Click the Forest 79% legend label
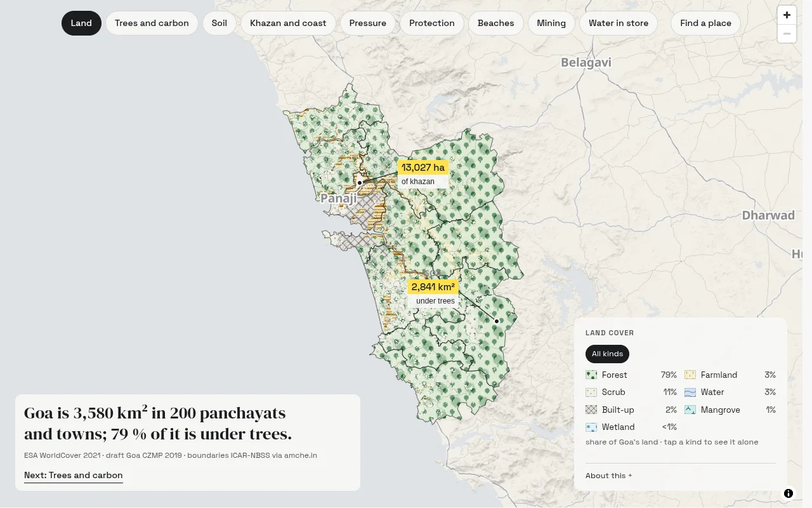 tap(631, 375)
